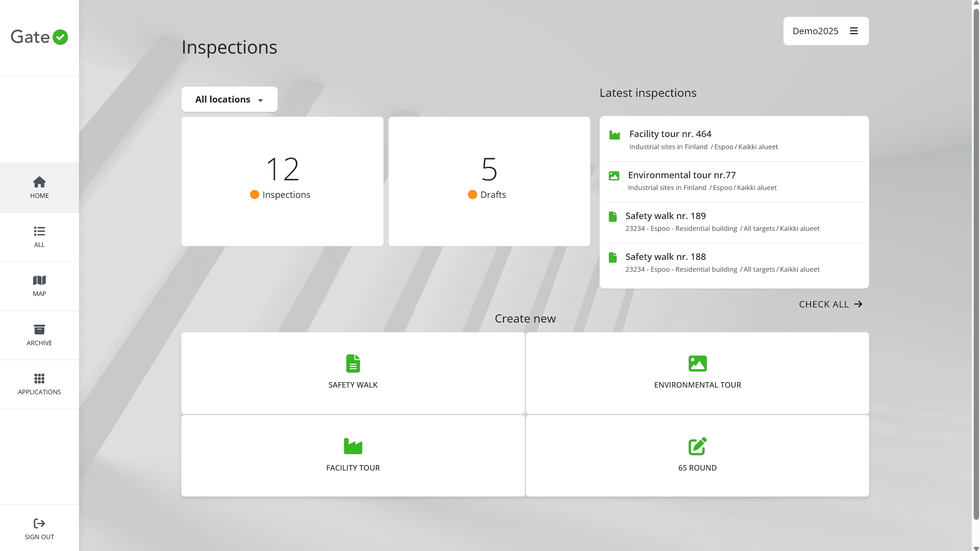The image size is (980, 551).
Task: Open the All list icon in sidebar
Action: [39, 231]
